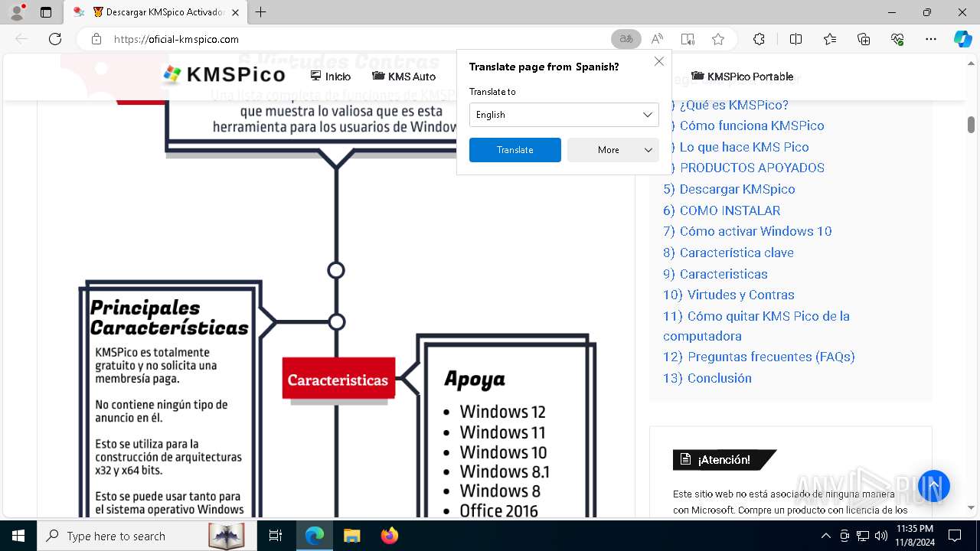Switch to Microsoft Edge on taskbar
The width and height of the screenshot is (980, 551).
[315, 536]
